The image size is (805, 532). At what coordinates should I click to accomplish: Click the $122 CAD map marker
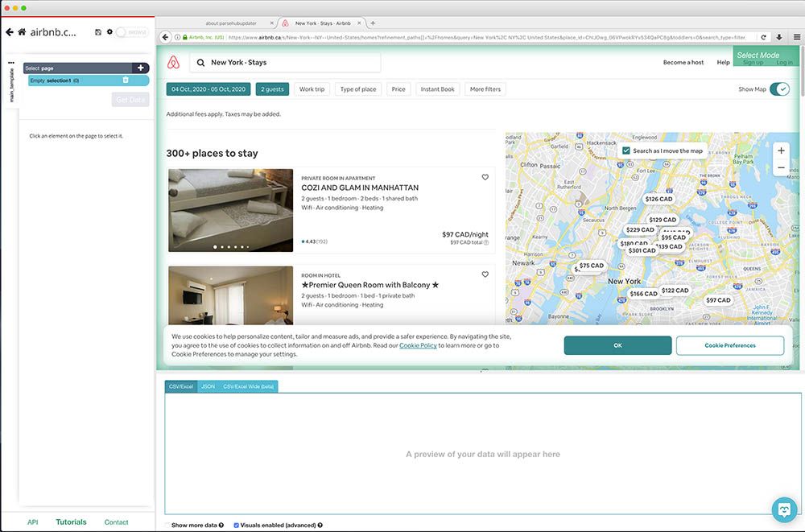(x=675, y=290)
